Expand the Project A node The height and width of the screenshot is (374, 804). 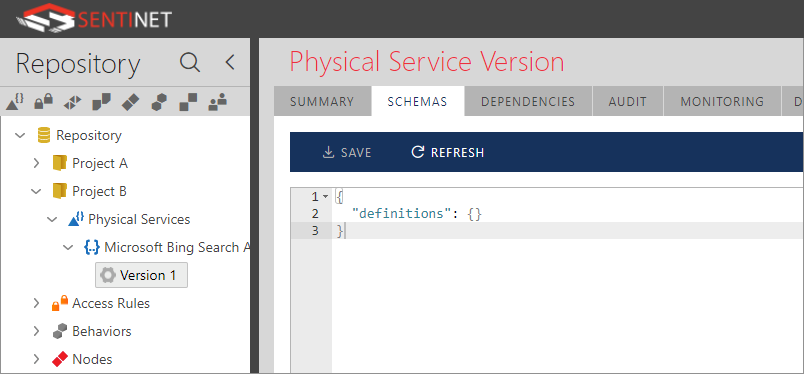point(36,164)
